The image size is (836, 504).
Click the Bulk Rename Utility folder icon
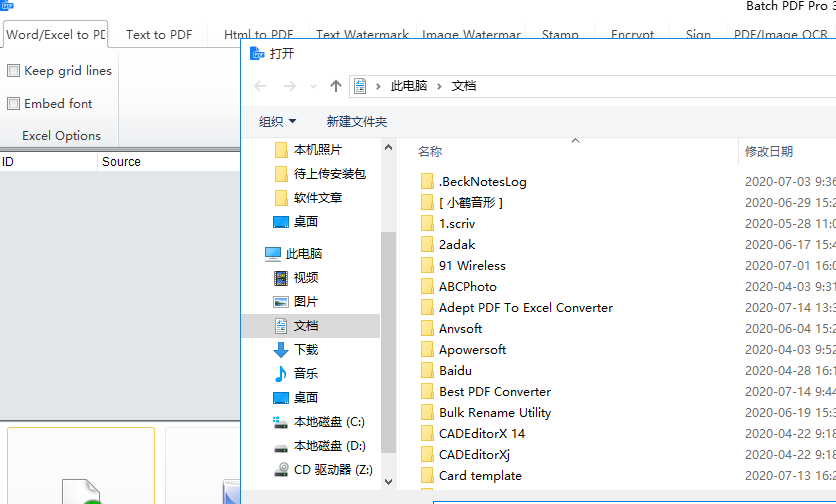tap(427, 413)
